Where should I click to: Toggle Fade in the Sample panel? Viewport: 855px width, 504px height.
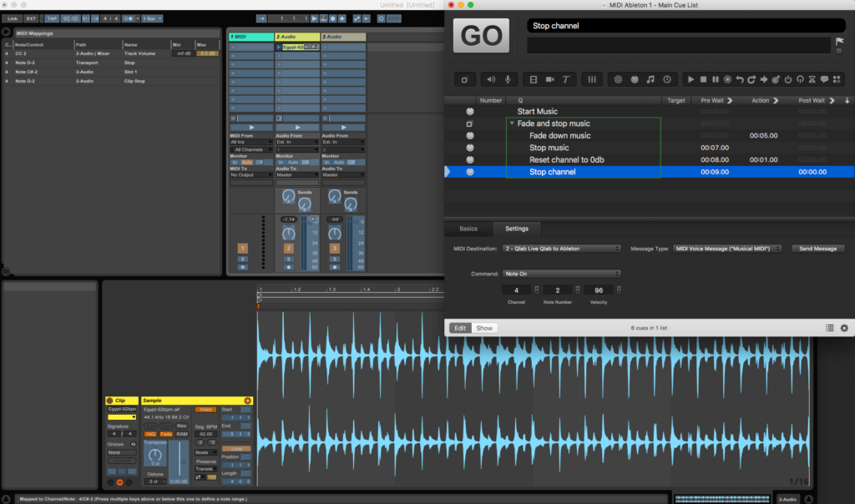[x=166, y=434]
